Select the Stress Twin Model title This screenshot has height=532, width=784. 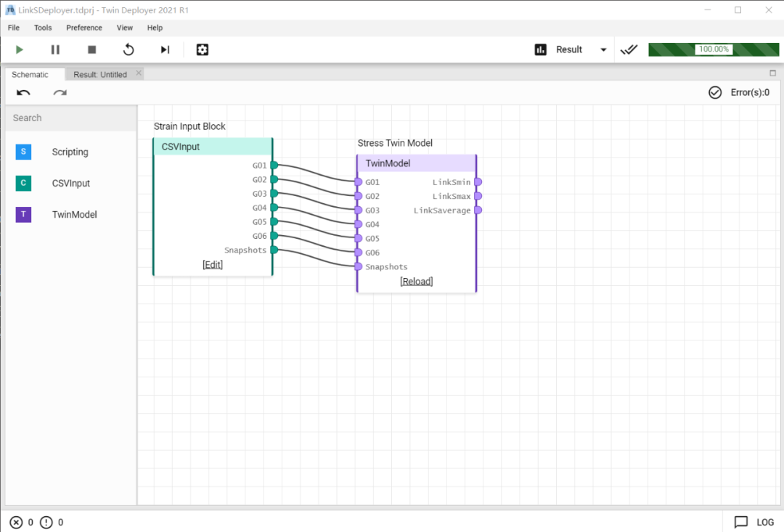[395, 143]
